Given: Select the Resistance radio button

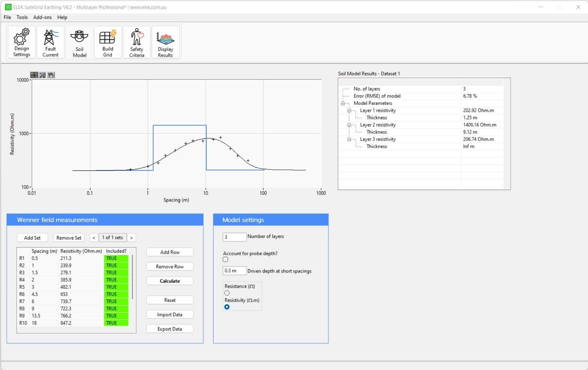Looking at the screenshot, I should [227, 293].
